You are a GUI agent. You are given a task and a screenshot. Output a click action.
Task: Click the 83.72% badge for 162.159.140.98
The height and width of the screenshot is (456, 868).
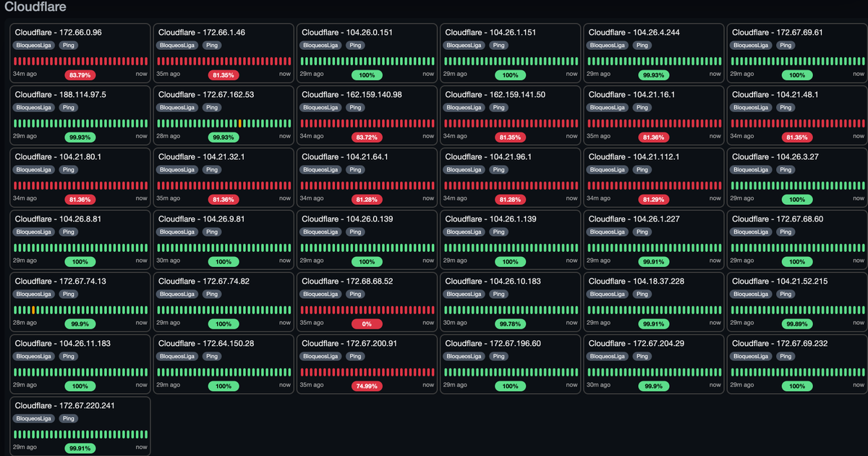[x=367, y=137]
